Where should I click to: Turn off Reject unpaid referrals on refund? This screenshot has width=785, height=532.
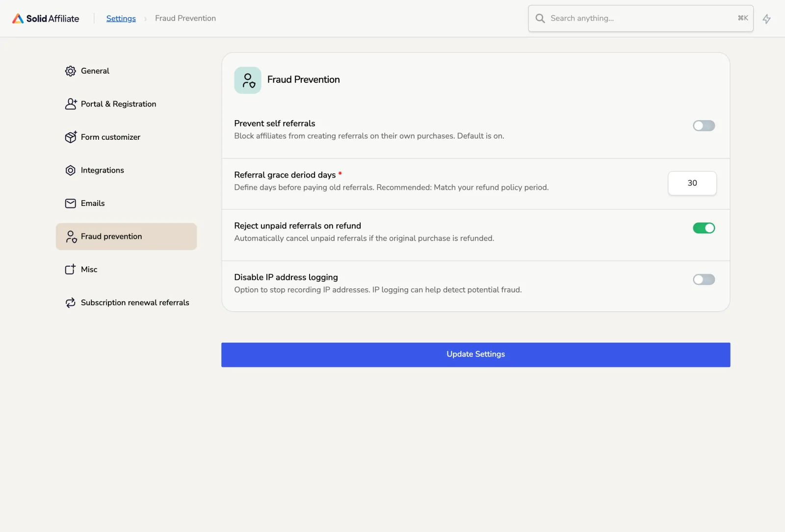[x=704, y=228]
